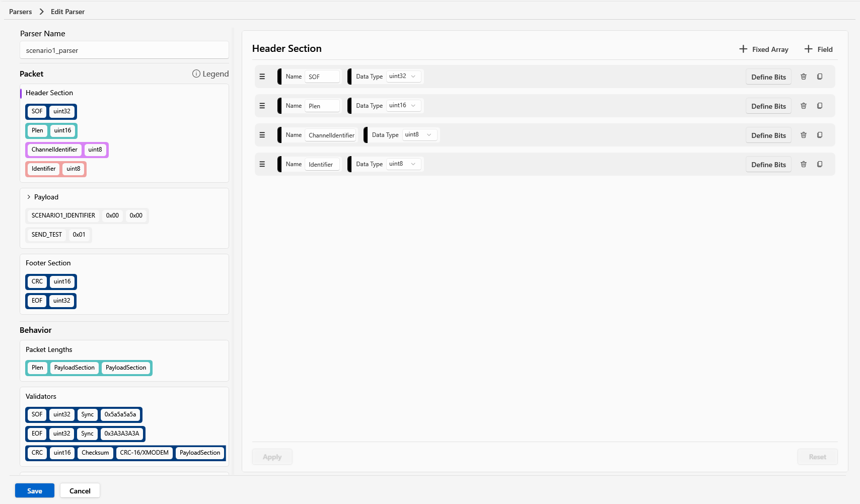Delete the Plen field with trash icon
The height and width of the screenshot is (504, 860).
(804, 106)
